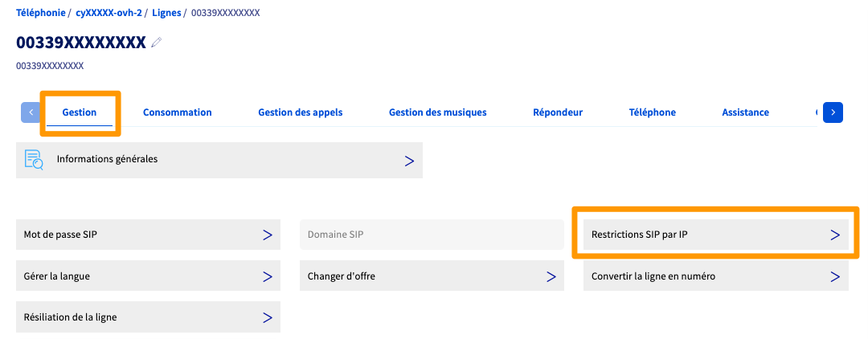Open the cyXXXXX-ovh-2 breadcrumb link
This screenshot has height=339, width=868.
pyautogui.click(x=108, y=13)
